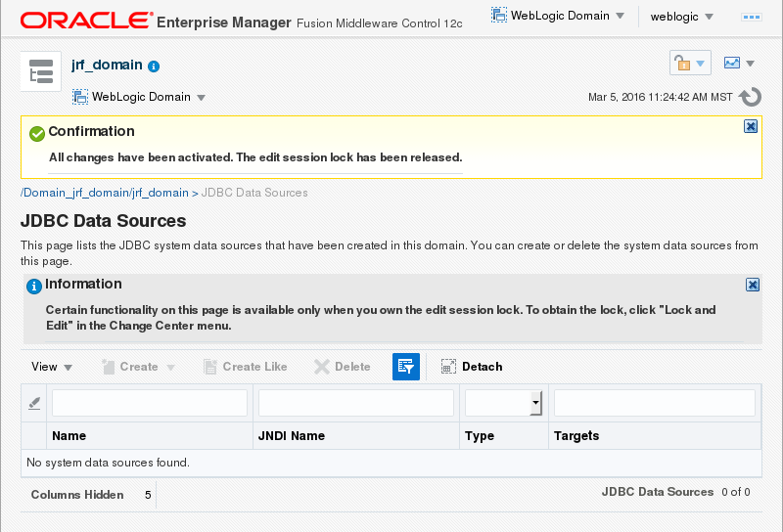
Task: Click the jrf_domain target tree icon
Action: (41, 72)
